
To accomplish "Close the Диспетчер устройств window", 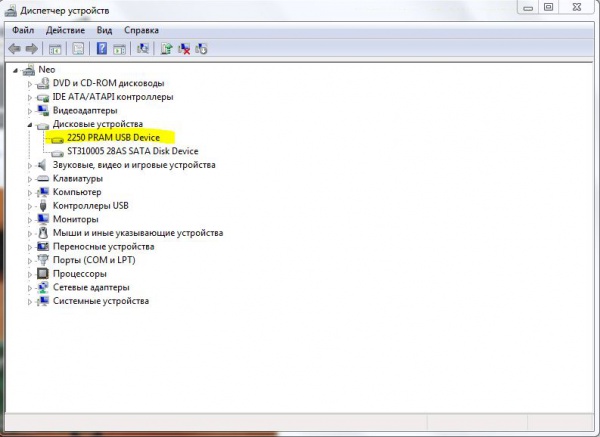I will (577, 7).
